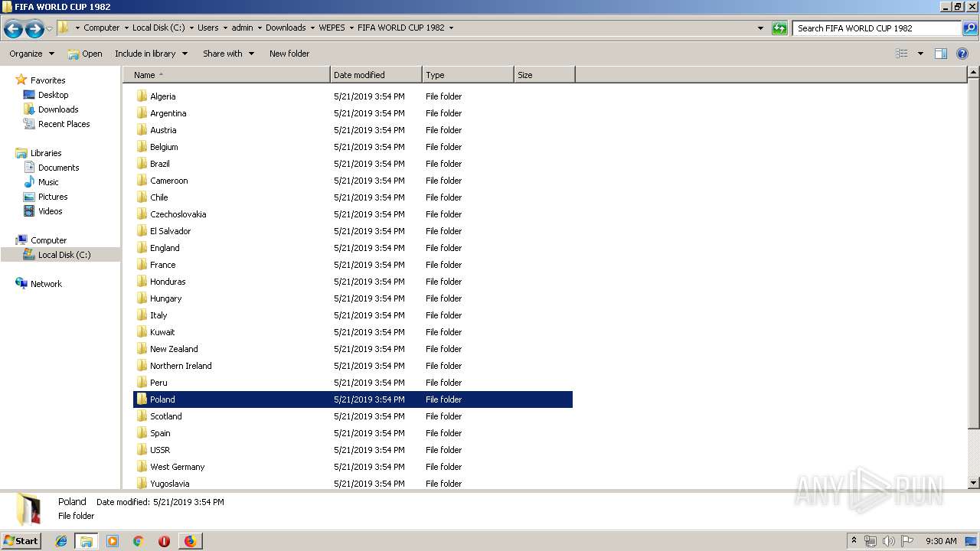Show hidden tray icons arrow

pyautogui.click(x=854, y=541)
